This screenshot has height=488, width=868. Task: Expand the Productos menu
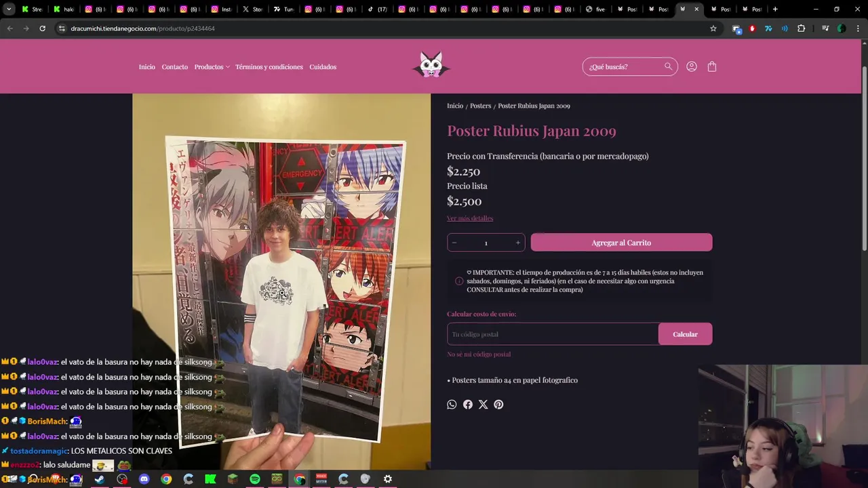212,67
